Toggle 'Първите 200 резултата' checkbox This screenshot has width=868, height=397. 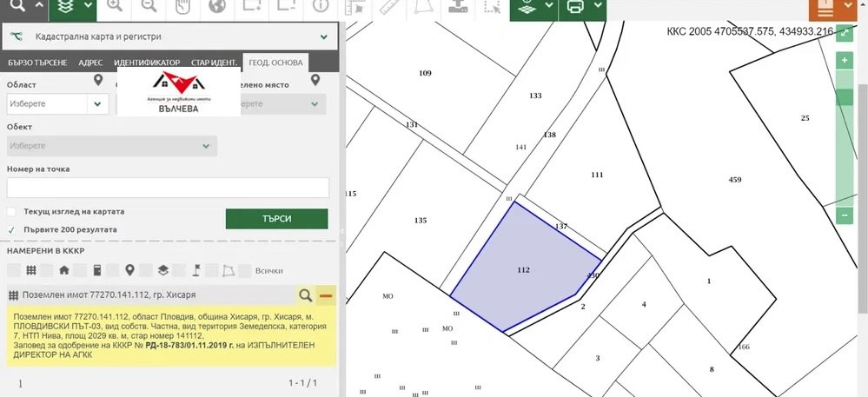pos(11,229)
